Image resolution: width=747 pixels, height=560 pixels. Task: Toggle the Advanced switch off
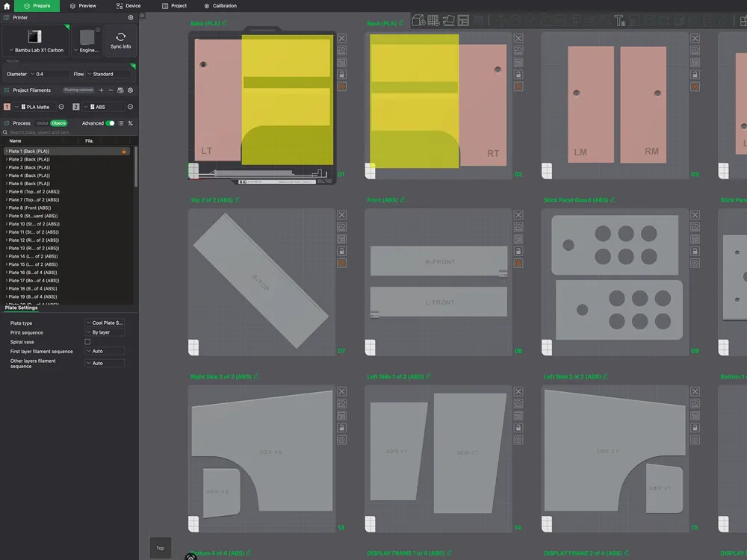tap(110, 123)
